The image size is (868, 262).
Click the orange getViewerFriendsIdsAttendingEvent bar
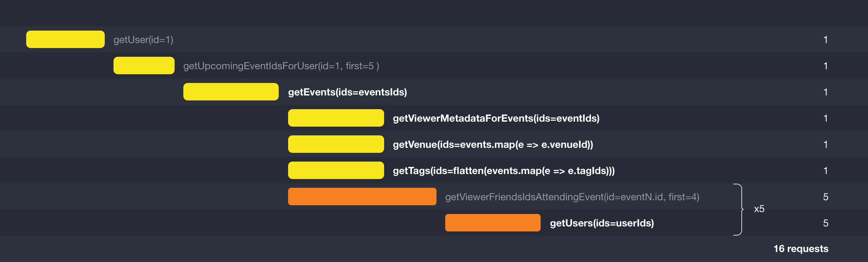pyautogui.click(x=362, y=196)
